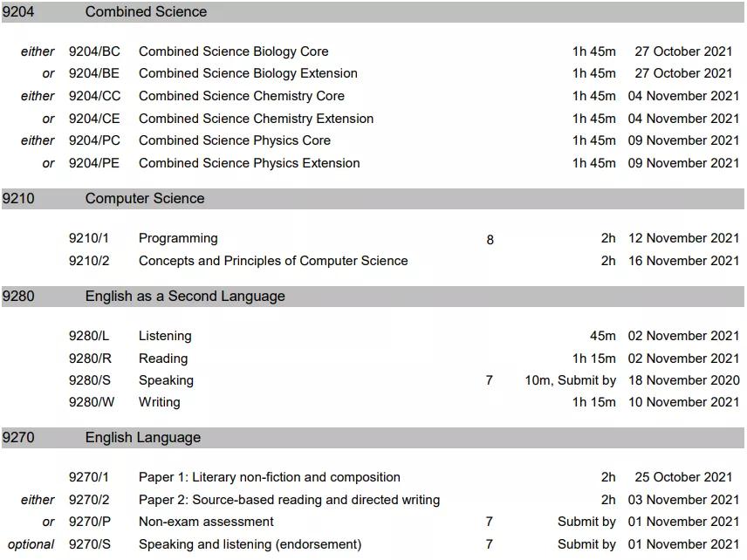Click Paper 1: Literary non-fiction and composition
This screenshot has height=560, width=747.
click(269, 477)
